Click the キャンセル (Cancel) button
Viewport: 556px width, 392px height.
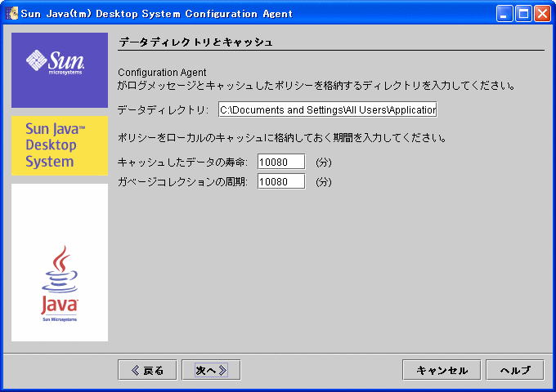pyautogui.click(x=442, y=370)
